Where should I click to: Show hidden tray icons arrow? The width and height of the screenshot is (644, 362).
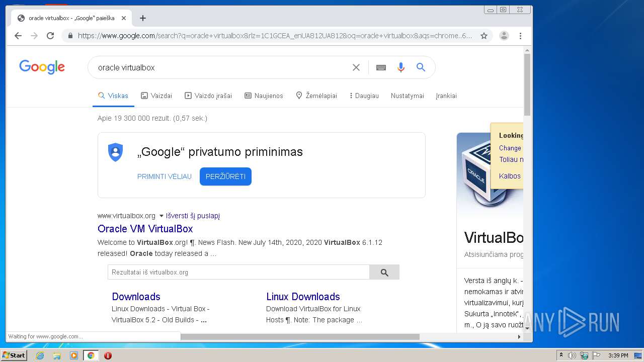[x=561, y=355]
